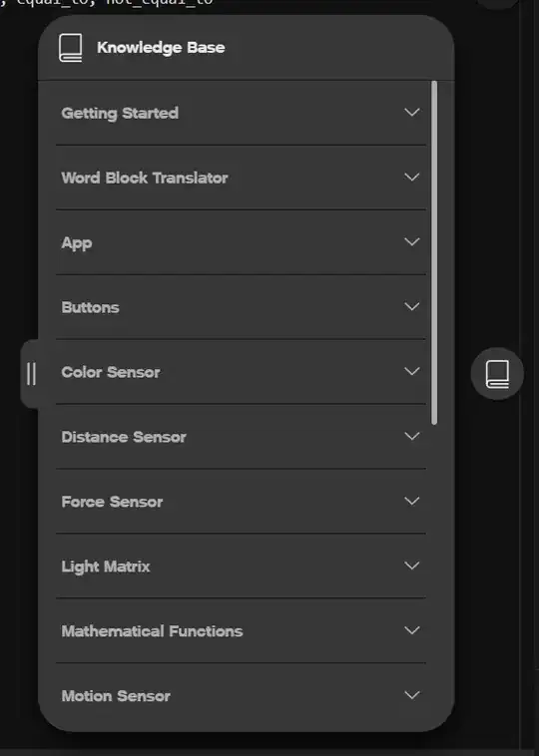Click the Knowledge Base list scrollbar
The image size is (539, 756).
pyautogui.click(x=434, y=252)
